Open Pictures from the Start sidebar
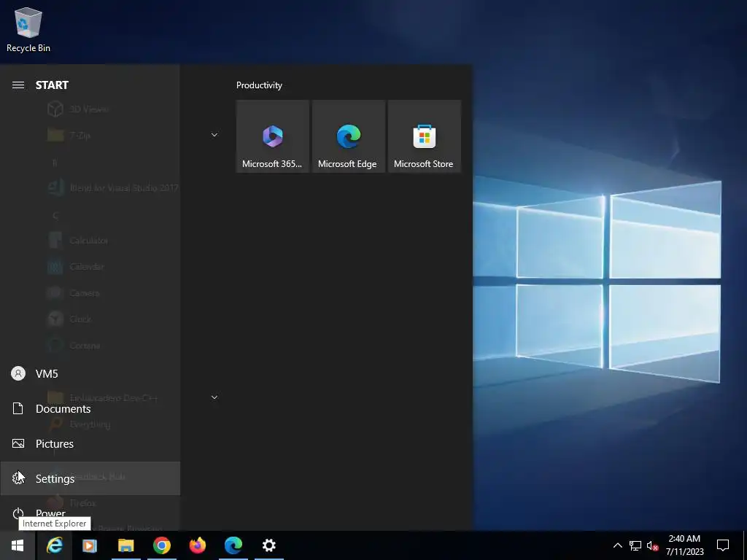 (90, 444)
